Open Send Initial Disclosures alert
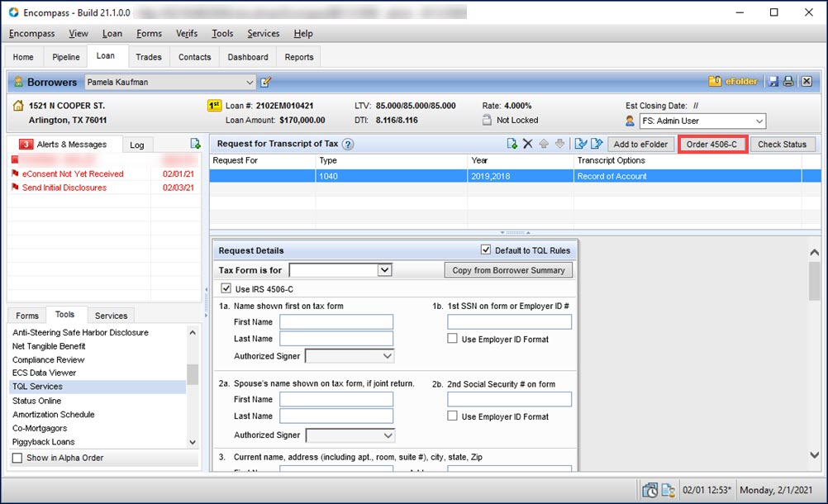The image size is (828, 504). pyautogui.click(x=64, y=188)
